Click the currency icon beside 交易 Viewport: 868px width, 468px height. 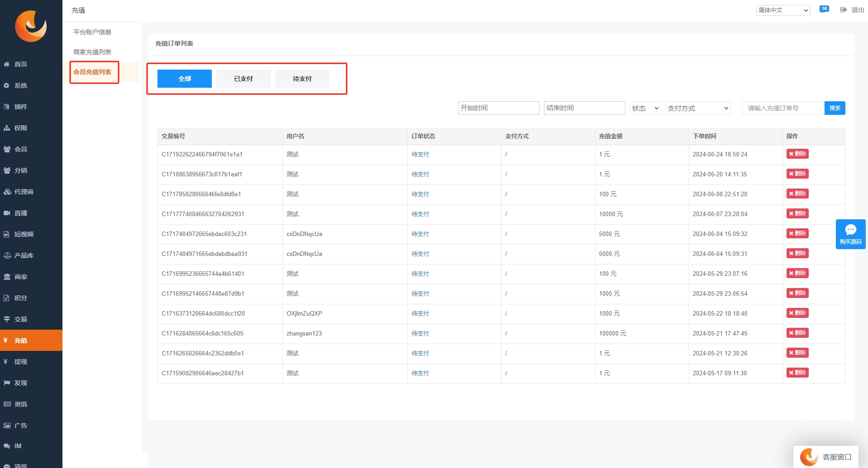coord(7,319)
